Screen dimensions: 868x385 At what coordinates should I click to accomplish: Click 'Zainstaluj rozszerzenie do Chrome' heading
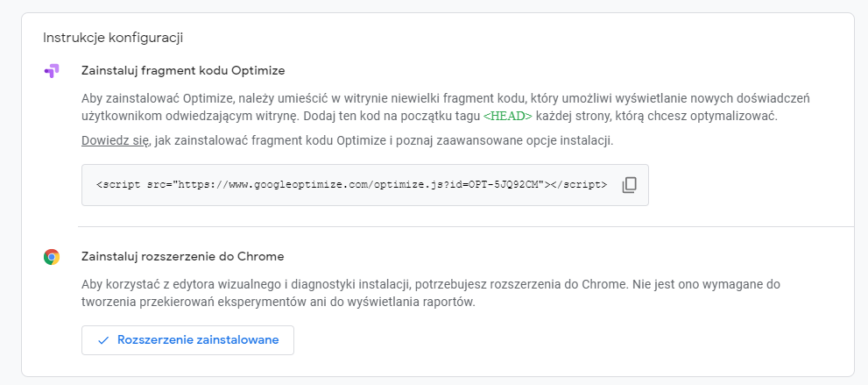click(183, 257)
